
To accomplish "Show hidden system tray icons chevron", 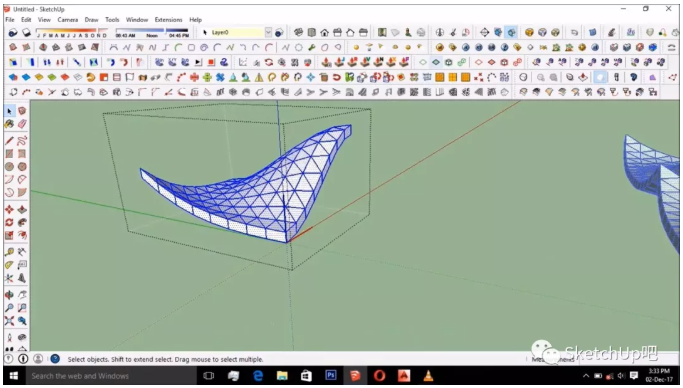I will coord(586,376).
